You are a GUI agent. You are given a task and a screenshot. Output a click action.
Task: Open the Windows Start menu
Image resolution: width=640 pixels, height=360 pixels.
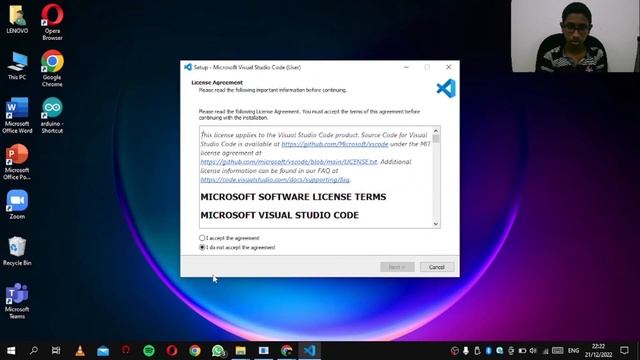point(11,351)
